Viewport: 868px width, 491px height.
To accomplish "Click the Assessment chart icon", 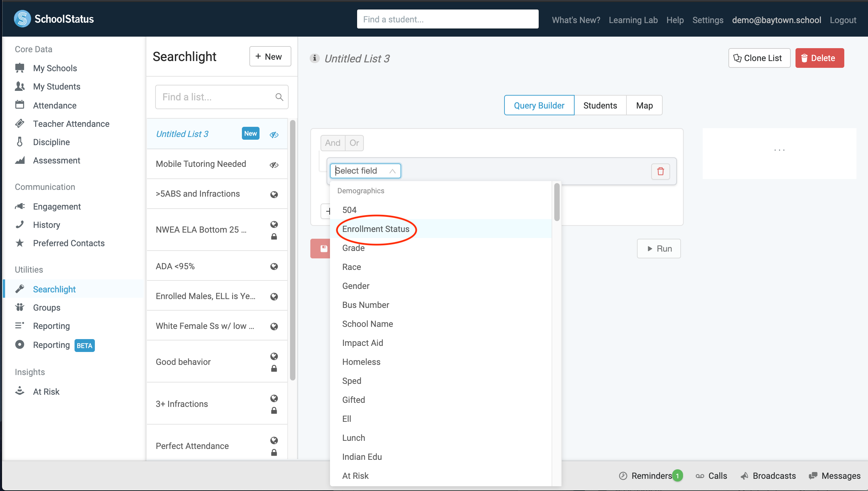I will coord(20,160).
